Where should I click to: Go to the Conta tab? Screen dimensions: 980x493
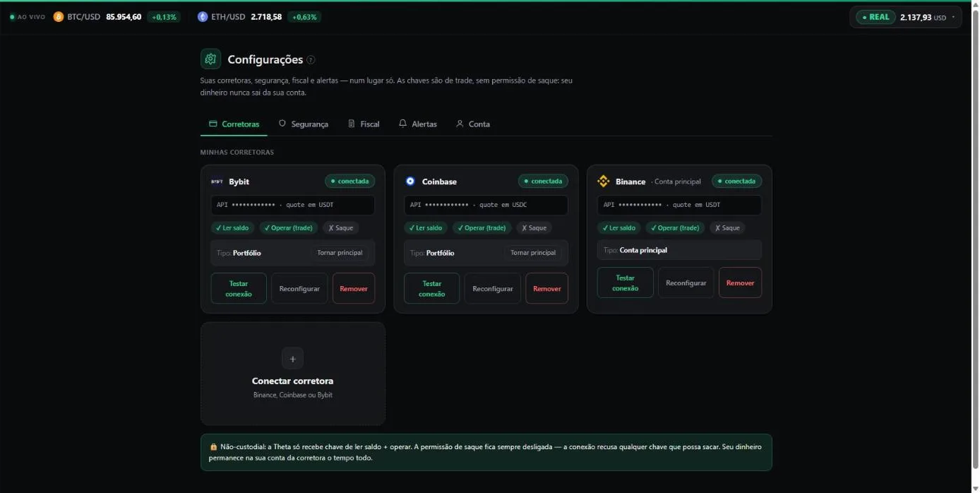[472, 124]
